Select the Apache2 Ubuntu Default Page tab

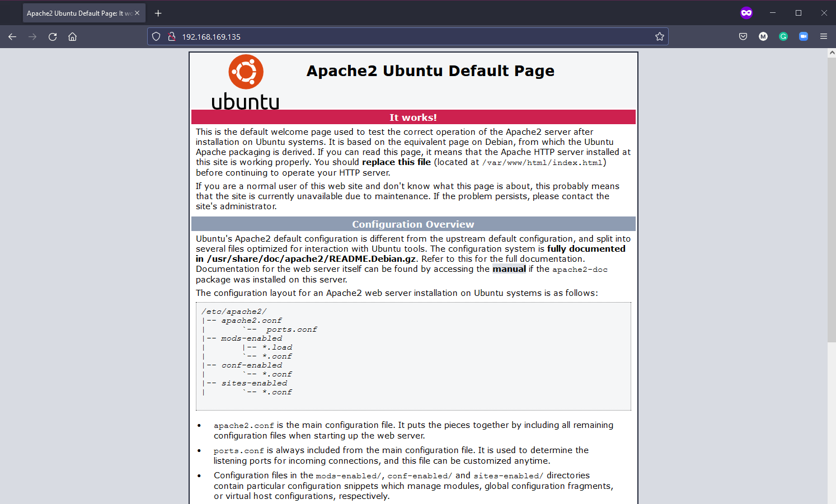pyautogui.click(x=78, y=13)
